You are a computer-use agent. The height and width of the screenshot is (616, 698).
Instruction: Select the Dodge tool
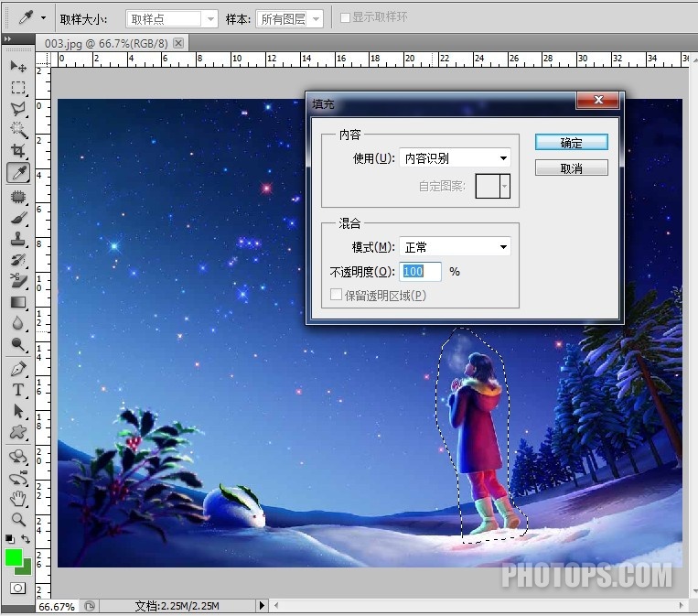pos(18,344)
